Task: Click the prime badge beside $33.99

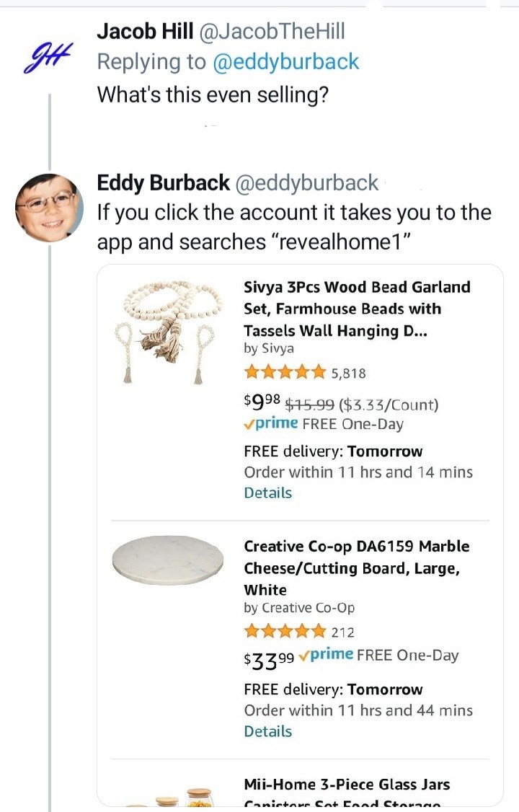Action: tap(326, 655)
